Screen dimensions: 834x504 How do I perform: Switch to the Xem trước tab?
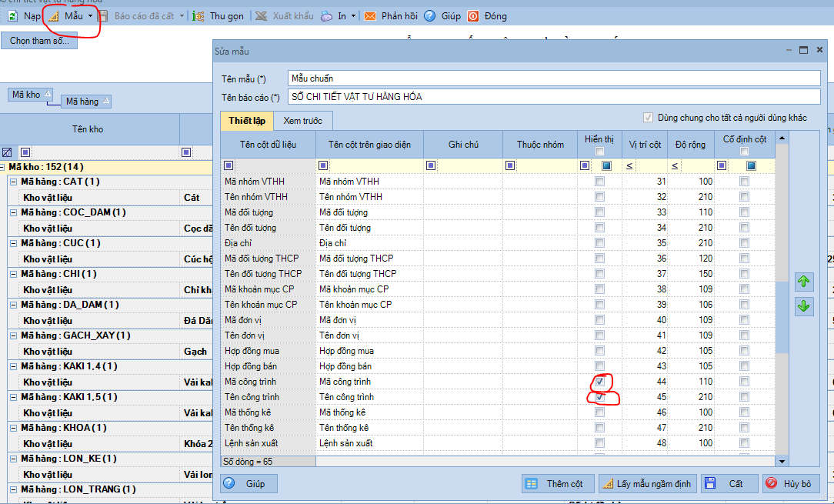pos(302,121)
